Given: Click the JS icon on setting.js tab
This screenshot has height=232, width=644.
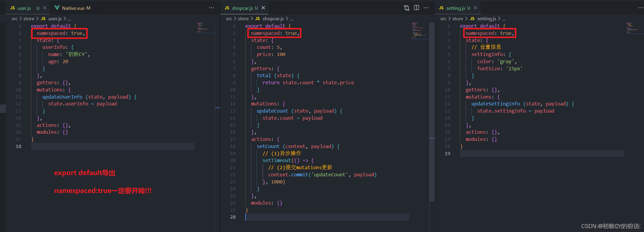Looking at the screenshot, I should [x=441, y=8].
